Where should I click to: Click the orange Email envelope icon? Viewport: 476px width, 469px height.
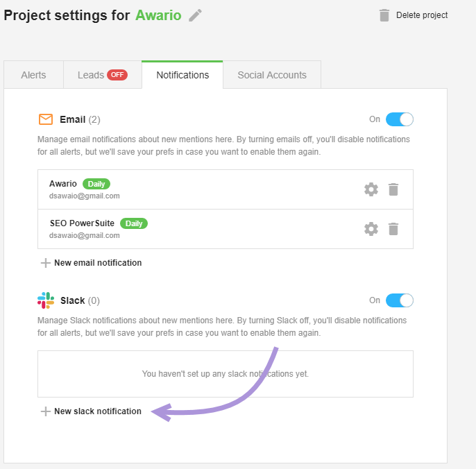pyautogui.click(x=46, y=119)
